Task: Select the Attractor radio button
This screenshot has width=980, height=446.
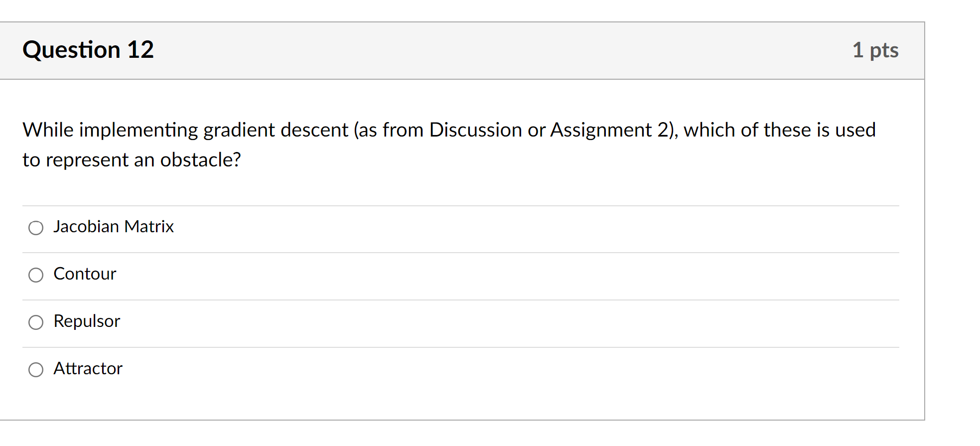Action: pos(35,370)
